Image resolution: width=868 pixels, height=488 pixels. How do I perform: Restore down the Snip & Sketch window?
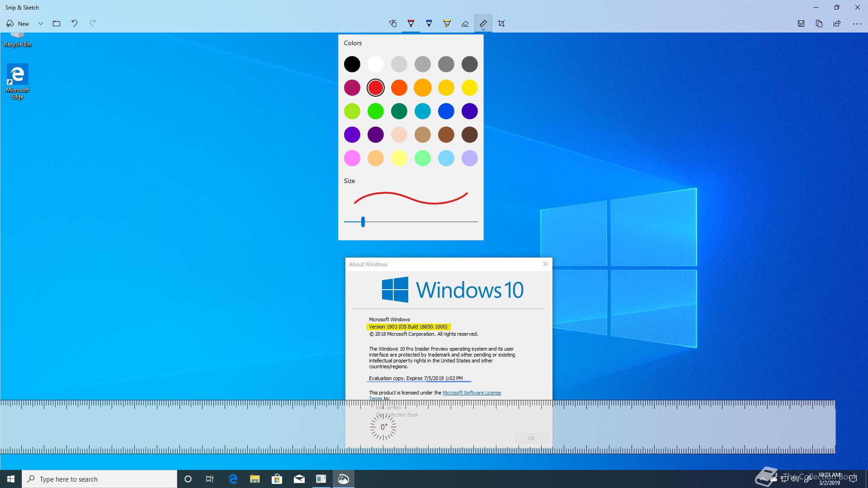(837, 7)
